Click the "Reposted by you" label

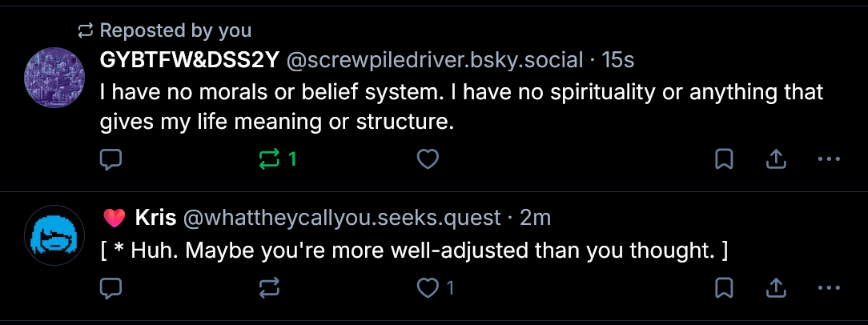[x=175, y=30]
